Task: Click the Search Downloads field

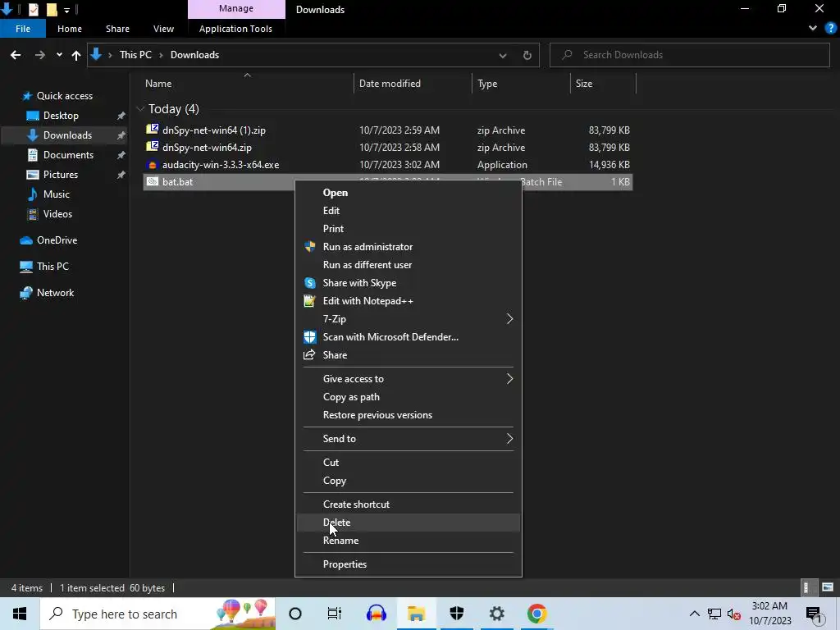Action: tap(689, 55)
